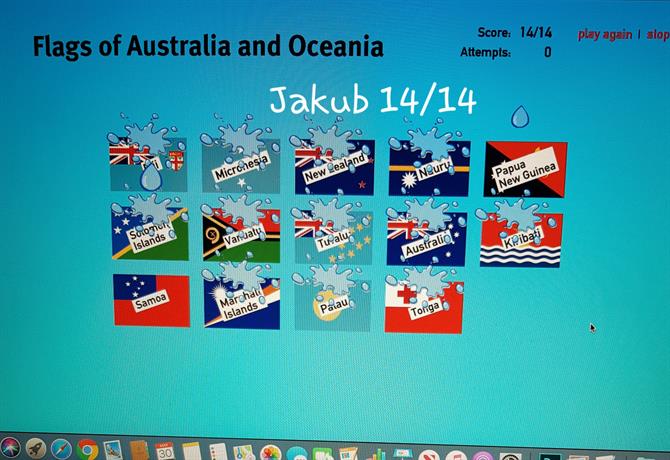Select the Vanuatu flag
670x460 pixels.
[241, 234]
